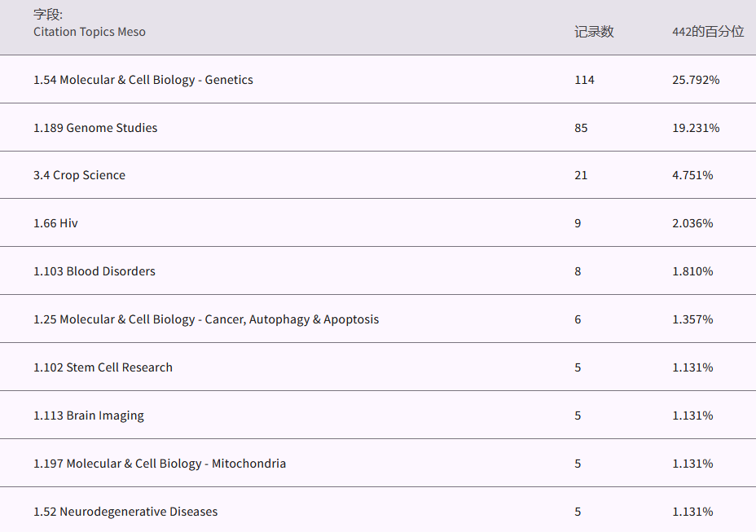Image resolution: width=756 pixels, height=532 pixels.
Task: Click record count 21 for Crop Science
Action: [x=581, y=175]
